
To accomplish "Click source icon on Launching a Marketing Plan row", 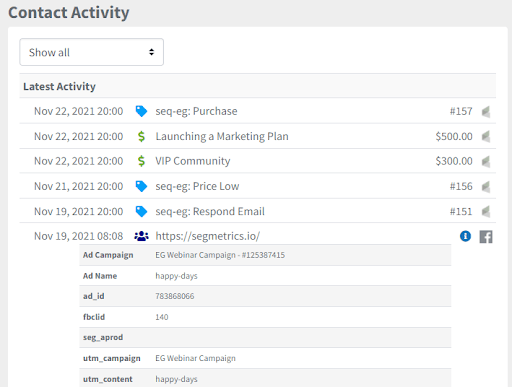I will (x=486, y=136).
